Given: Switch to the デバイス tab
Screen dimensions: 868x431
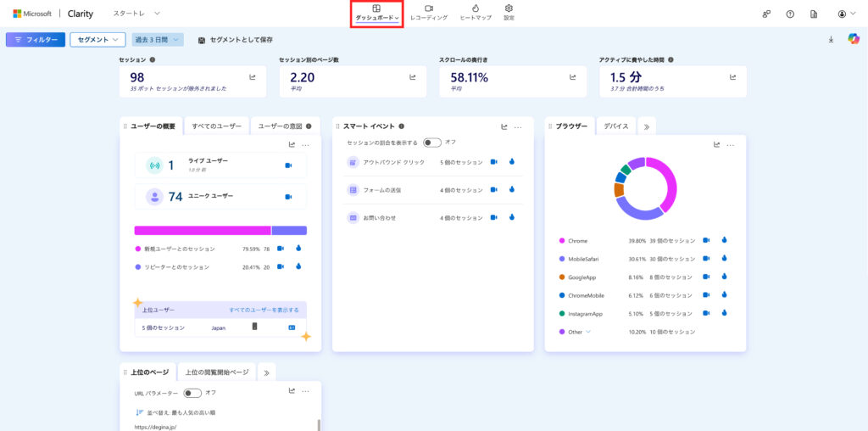Looking at the screenshot, I should click(615, 126).
